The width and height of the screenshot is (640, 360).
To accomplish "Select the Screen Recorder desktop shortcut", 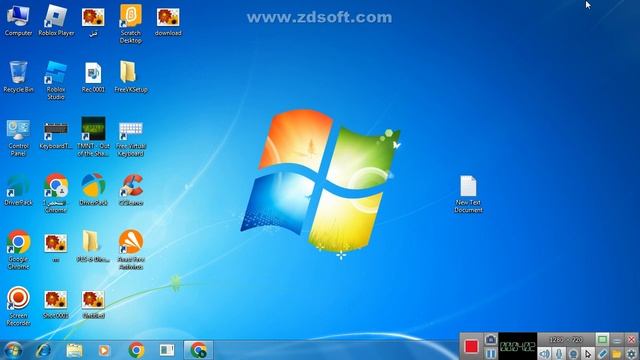I will click(x=18, y=306).
